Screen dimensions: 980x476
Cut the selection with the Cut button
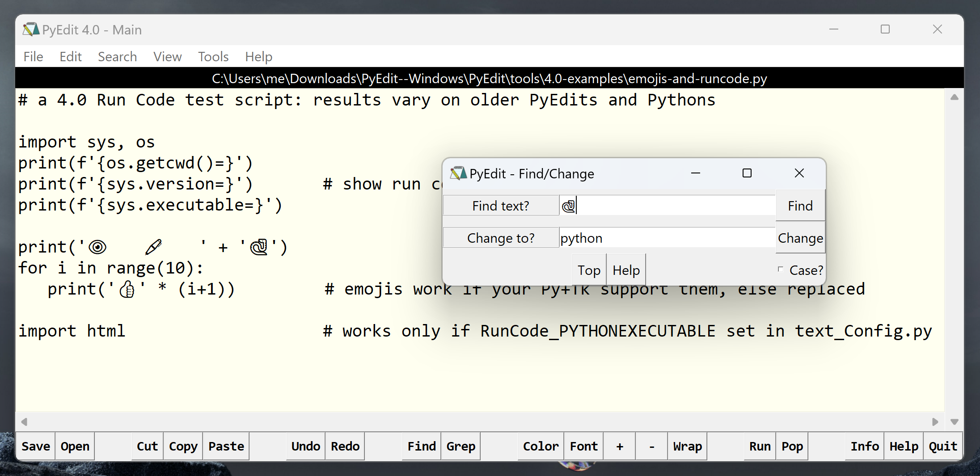pyautogui.click(x=147, y=446)
